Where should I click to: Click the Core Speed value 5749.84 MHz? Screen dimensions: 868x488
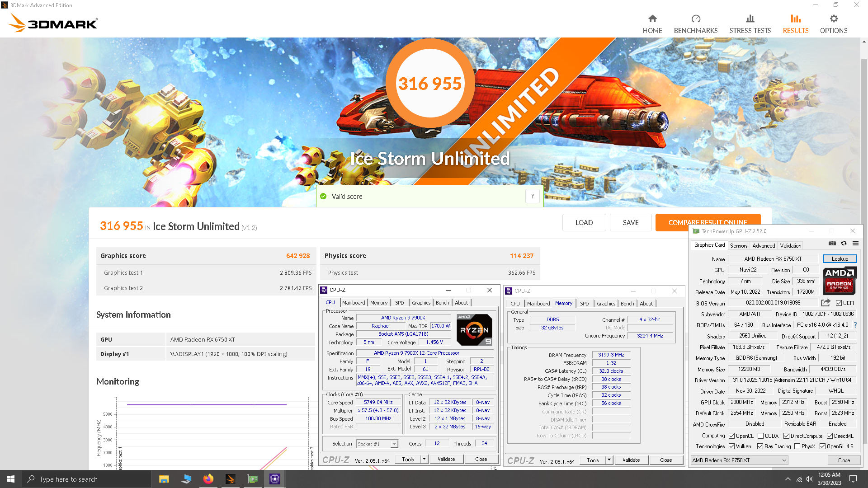[x=378, y=402]
